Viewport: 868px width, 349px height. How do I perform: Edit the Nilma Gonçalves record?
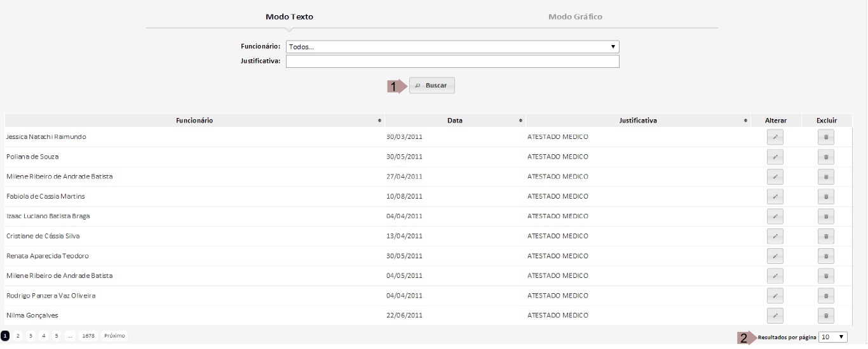pos(775,315)
